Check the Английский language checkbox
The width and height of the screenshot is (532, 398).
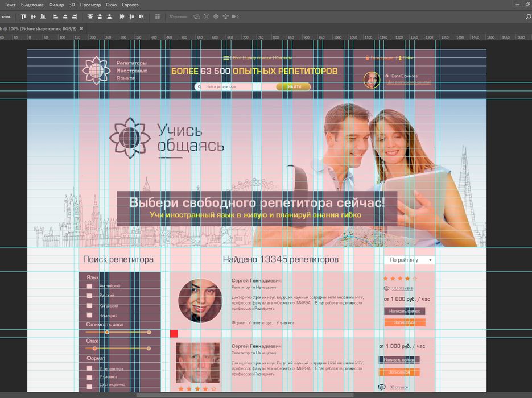pyautogui.click(x=89, y=286)
